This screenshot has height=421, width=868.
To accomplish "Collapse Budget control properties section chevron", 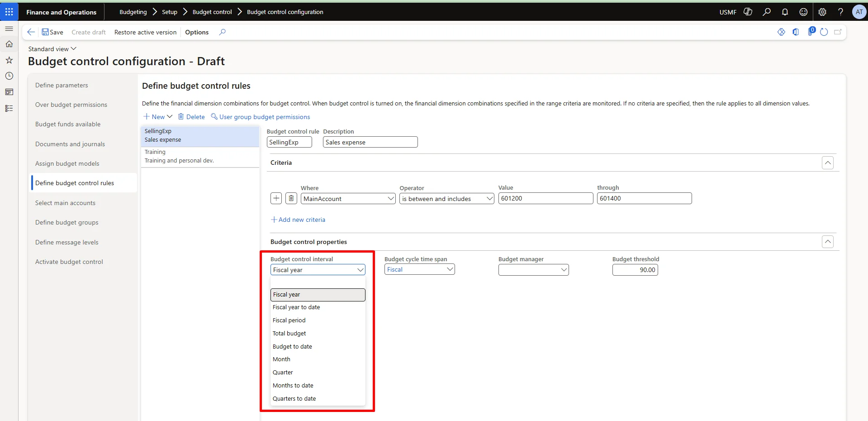I will [827, 242].
